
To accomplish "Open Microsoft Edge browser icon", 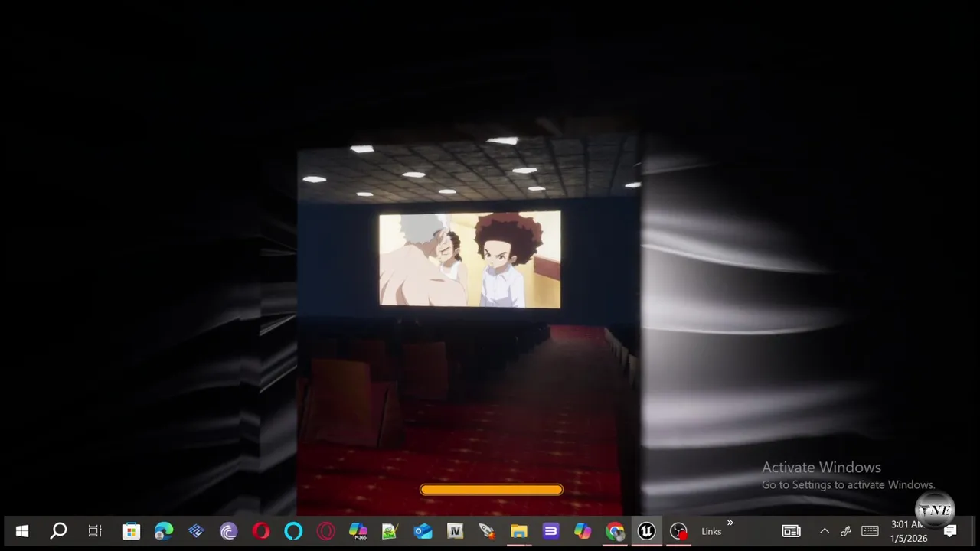I will click(164, 531).
